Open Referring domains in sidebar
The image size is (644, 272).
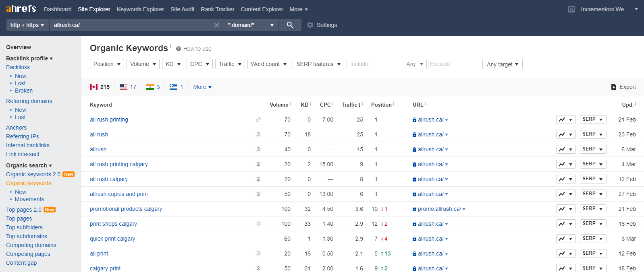point(29,101)
